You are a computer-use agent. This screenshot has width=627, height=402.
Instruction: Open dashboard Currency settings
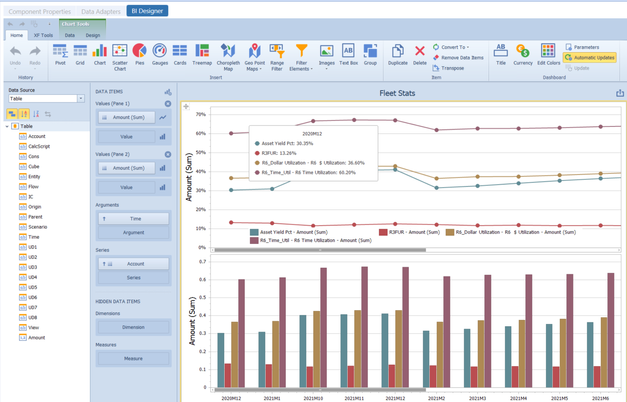[523, 55]
